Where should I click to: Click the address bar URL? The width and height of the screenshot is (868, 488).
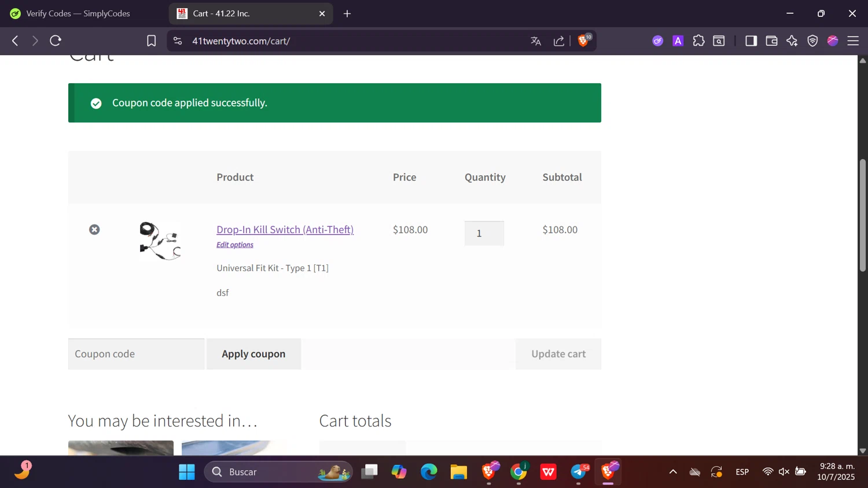241,41
